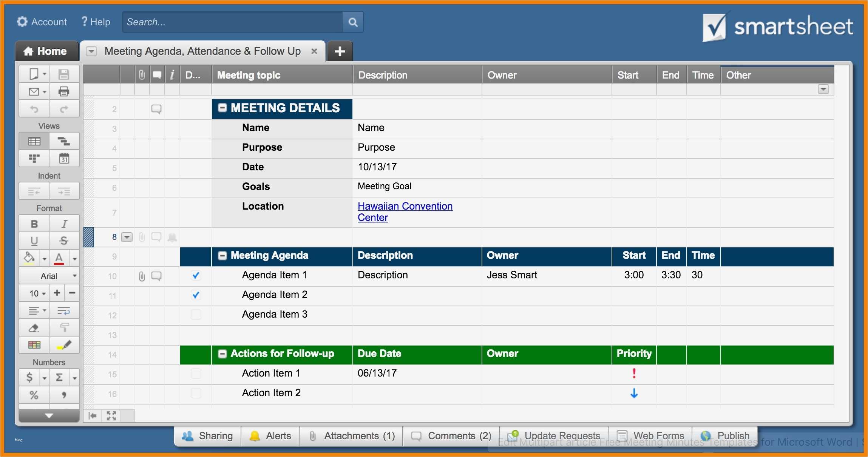This screenshot has width=868, height=457.
Task: Switch to Gantt view icon
Action: point(64,141)
